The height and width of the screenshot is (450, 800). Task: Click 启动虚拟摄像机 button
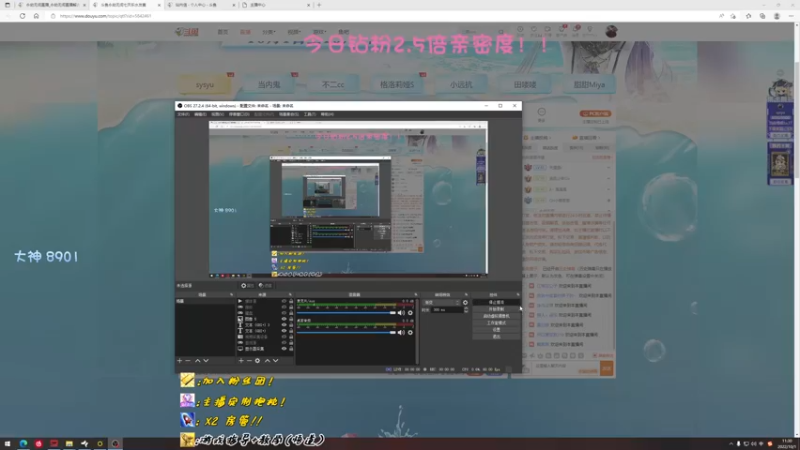496,316
